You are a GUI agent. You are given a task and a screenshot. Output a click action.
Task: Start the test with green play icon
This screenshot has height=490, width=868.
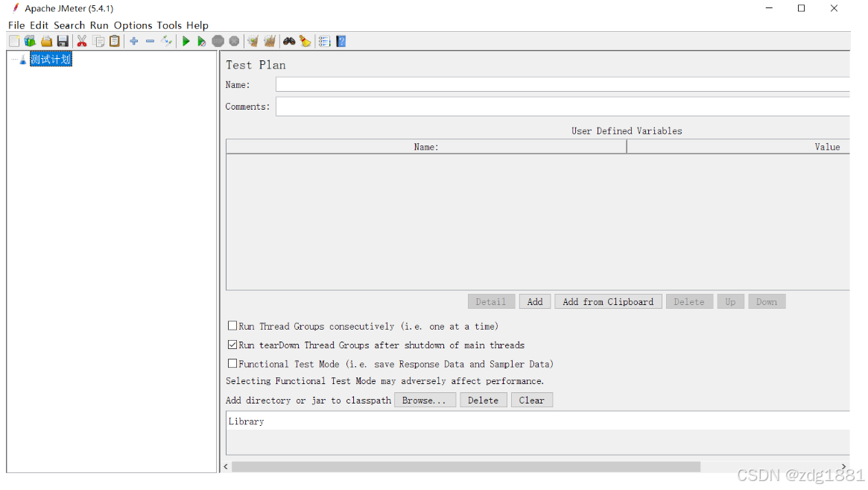click(x=186, y=41)
